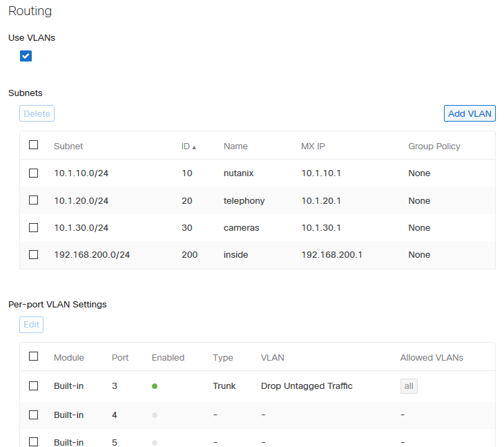Select all ports via header checkbox
Screen dimensions: 504x447
(x=33, y=356)
